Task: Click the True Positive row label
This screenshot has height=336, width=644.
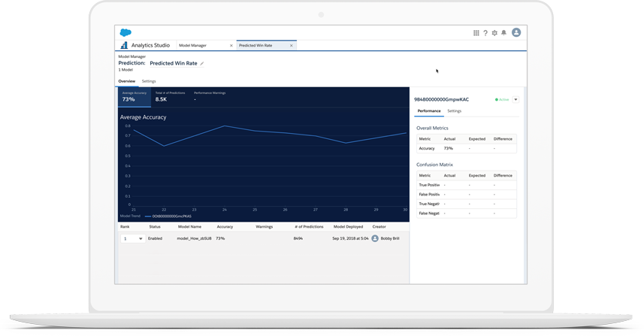Action: coord(429,185)
